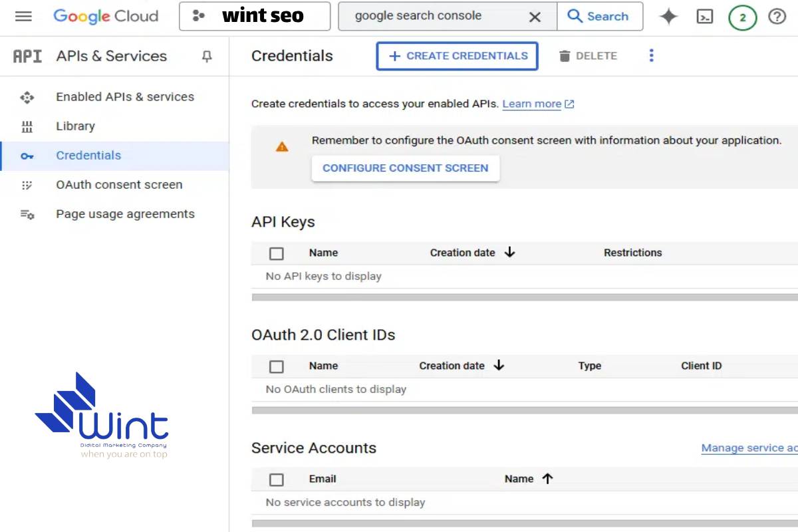Tick the Service Accounts select-all checkbox
The width and height of the screenshot is (798, 532).
pos(277,479)
